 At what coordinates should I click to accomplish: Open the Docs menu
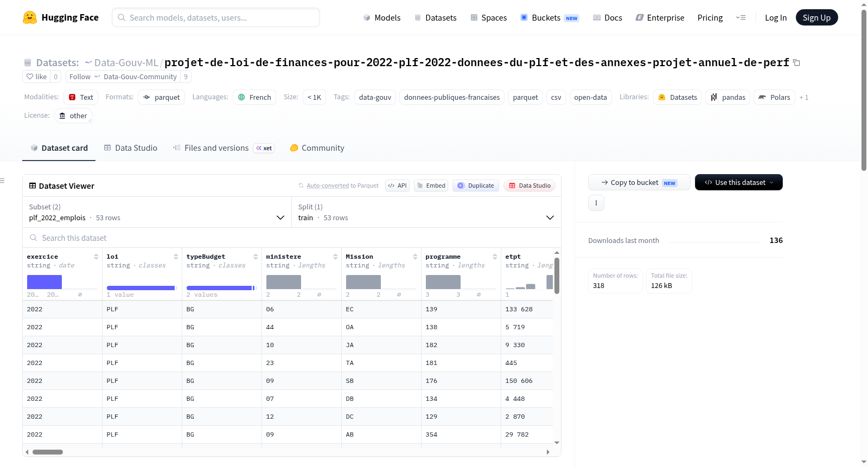608,17
